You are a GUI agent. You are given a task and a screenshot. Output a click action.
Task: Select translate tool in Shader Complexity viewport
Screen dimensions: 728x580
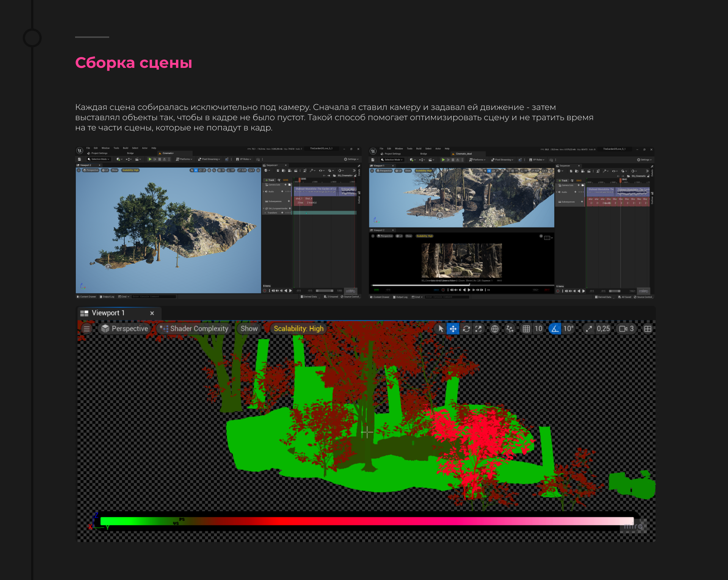(x=453, y=329)
